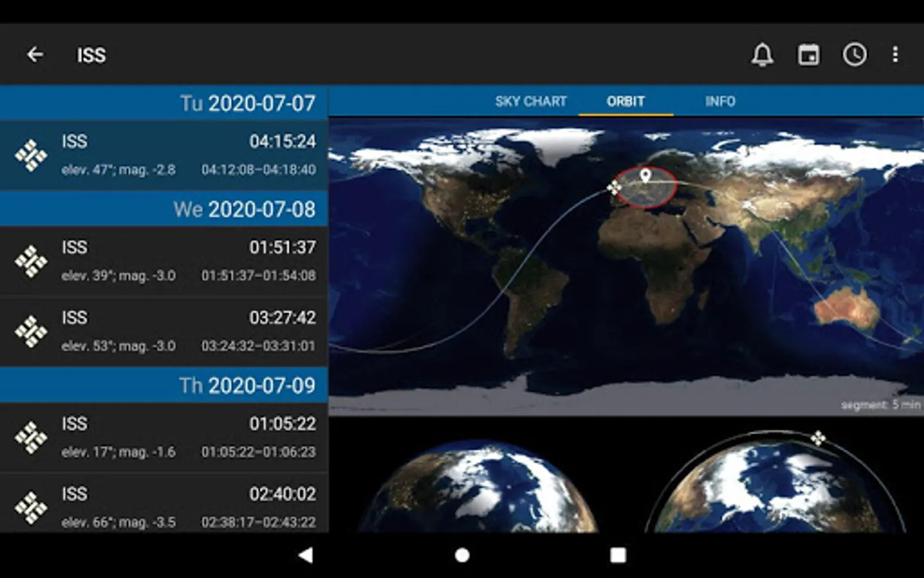Image resolution: width=924 pixels, height=578 pixels.
Task: Click 'elev. 17°; mag. -1.6' text
Action: [119, 451]
